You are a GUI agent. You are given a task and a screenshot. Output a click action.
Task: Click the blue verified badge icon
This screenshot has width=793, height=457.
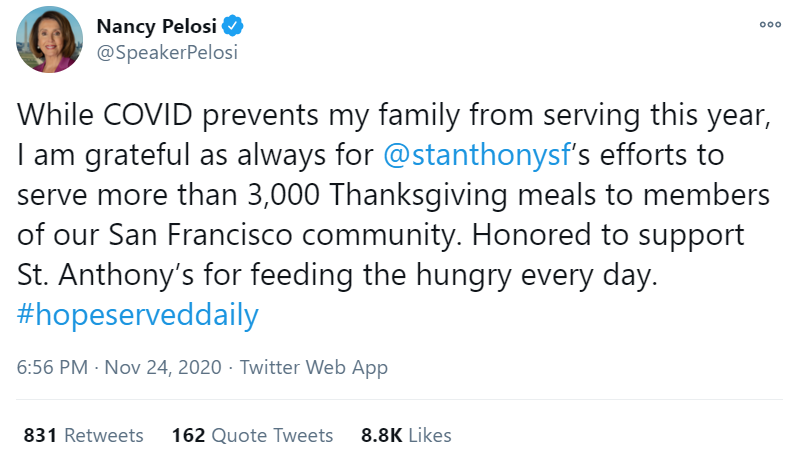point(232,25)
